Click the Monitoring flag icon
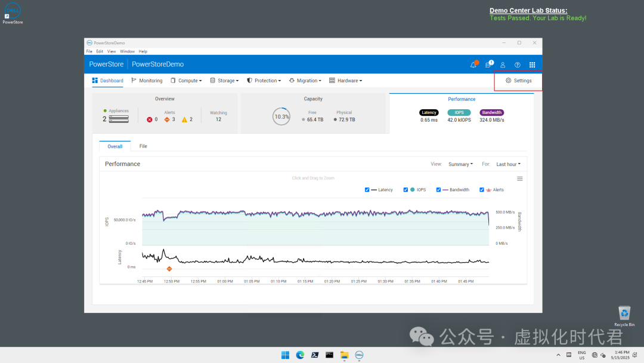 (x=134, y=81)
